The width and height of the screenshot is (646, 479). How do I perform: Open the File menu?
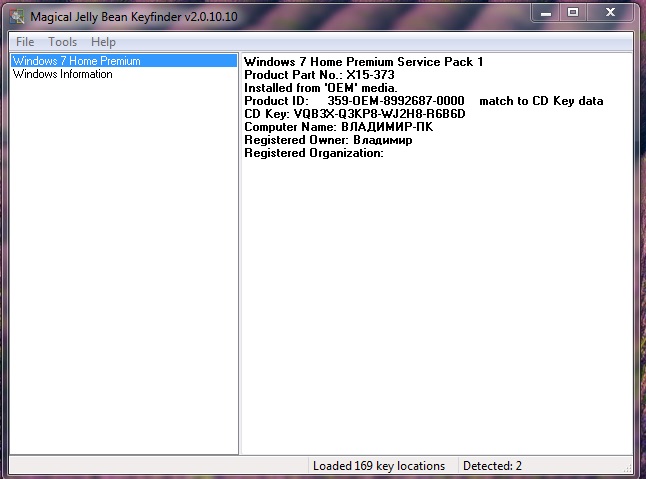click(25, 42)
